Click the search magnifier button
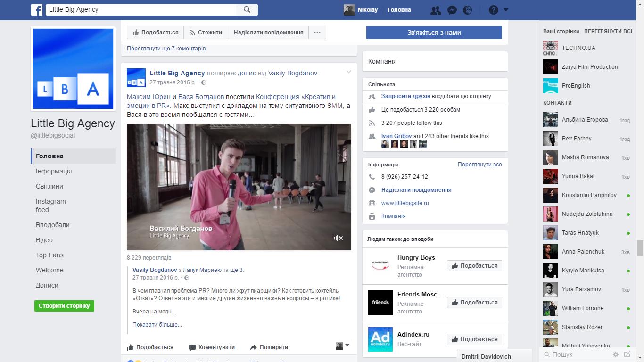Screen dimensions: 644x362 pos(247,9)
